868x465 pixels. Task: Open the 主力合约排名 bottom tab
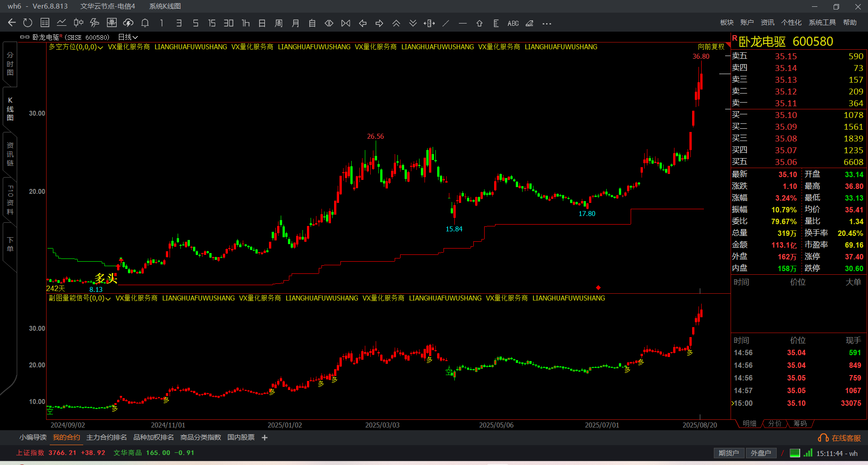[x=107, y=437]
